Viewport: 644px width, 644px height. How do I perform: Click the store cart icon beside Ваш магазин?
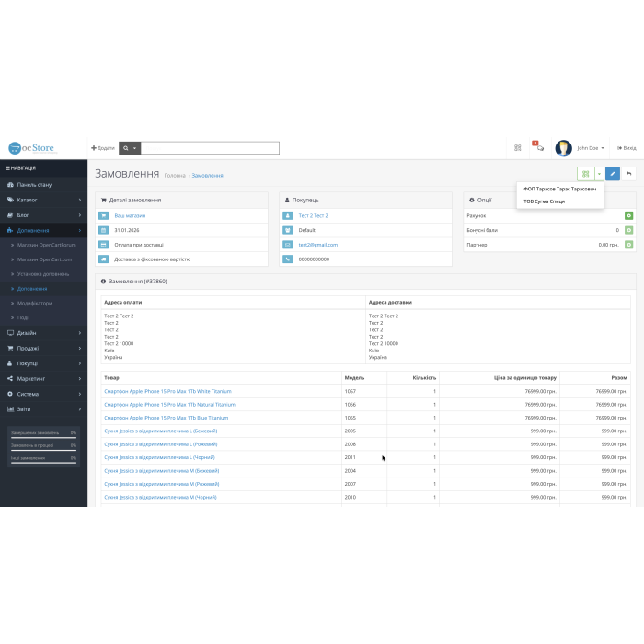point(103,215)
